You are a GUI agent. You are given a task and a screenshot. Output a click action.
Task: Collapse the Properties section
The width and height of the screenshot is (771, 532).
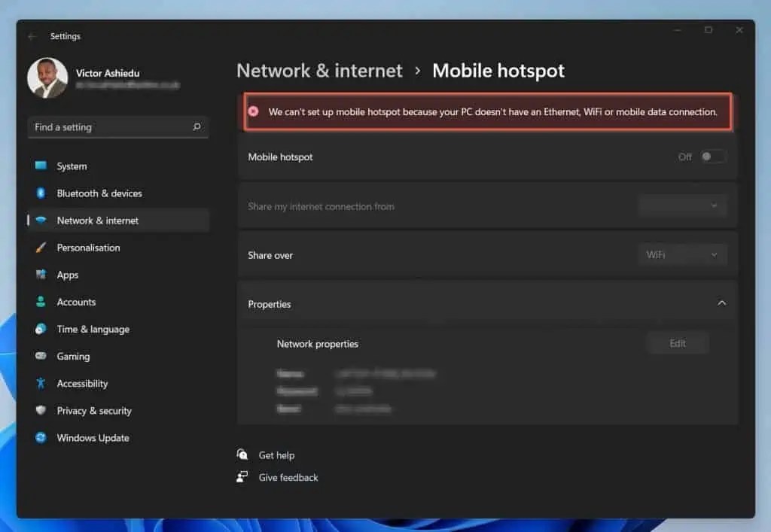721,302
